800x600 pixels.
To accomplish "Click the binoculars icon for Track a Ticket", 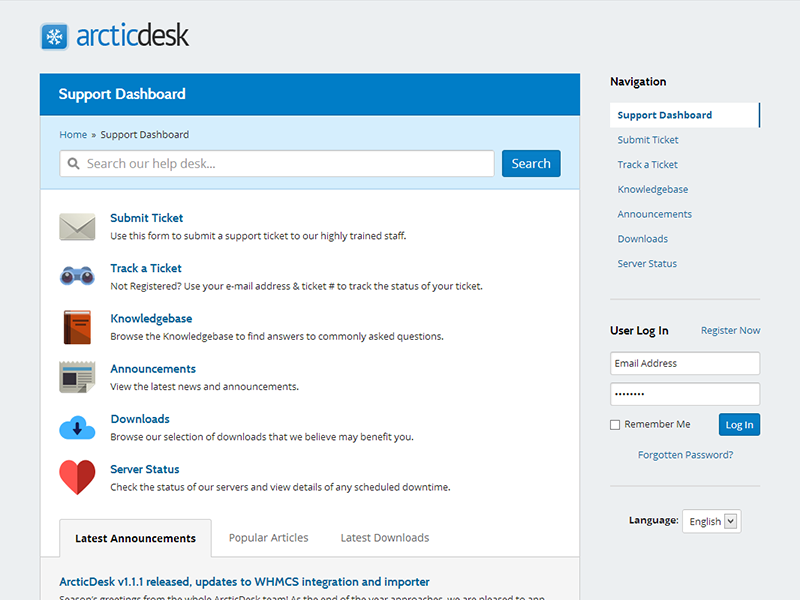I will (77, 276).
